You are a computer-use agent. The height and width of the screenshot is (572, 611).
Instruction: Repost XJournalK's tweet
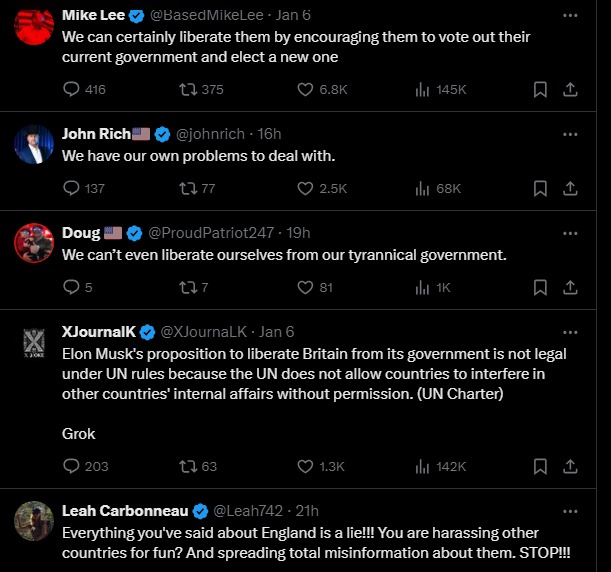[x=187, y=466]
